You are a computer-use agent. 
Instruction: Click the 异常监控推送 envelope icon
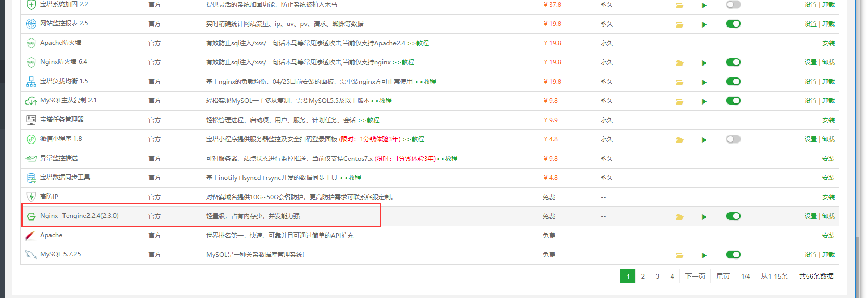tap(31, 158)
